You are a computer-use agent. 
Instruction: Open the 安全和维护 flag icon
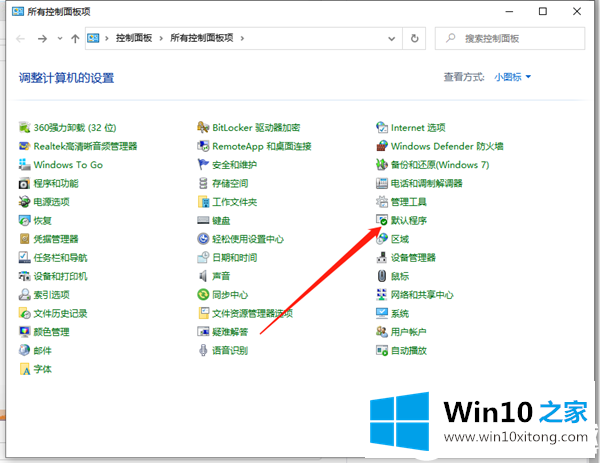coord(203,165)
